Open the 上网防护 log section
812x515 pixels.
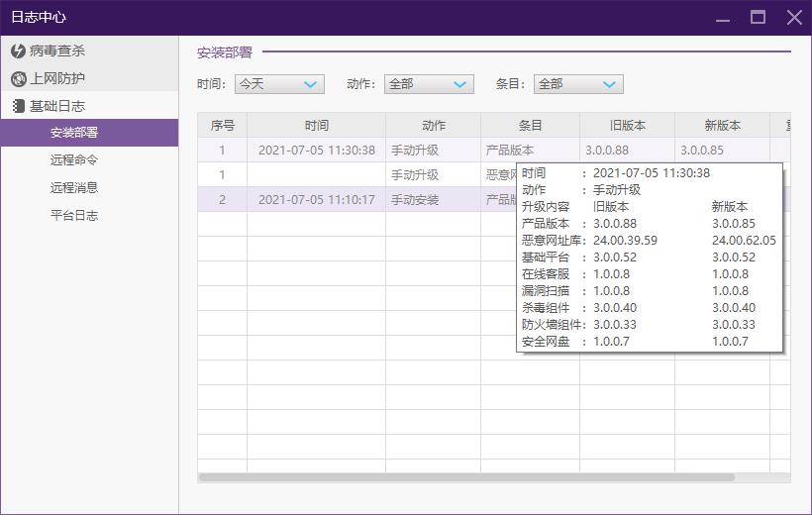[89, 78]
